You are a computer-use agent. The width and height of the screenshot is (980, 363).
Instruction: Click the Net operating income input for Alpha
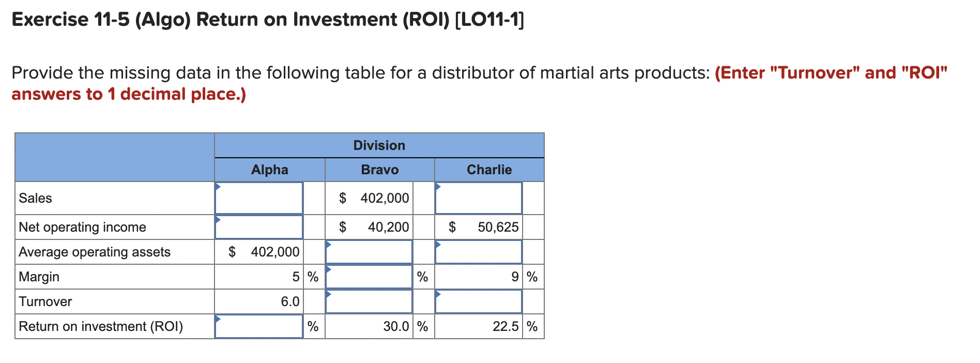coord(258,226)
